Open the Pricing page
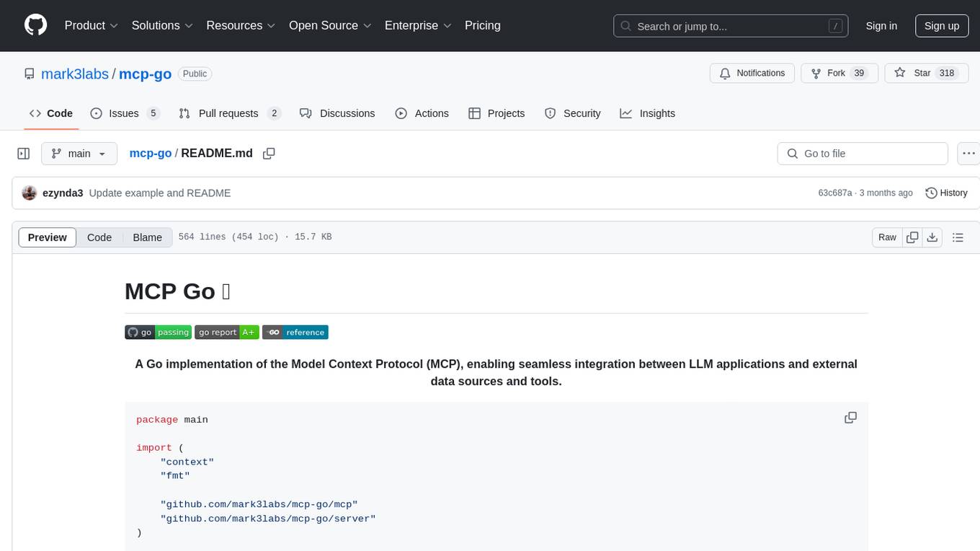 pyautogui.click(x=483, y=25)
